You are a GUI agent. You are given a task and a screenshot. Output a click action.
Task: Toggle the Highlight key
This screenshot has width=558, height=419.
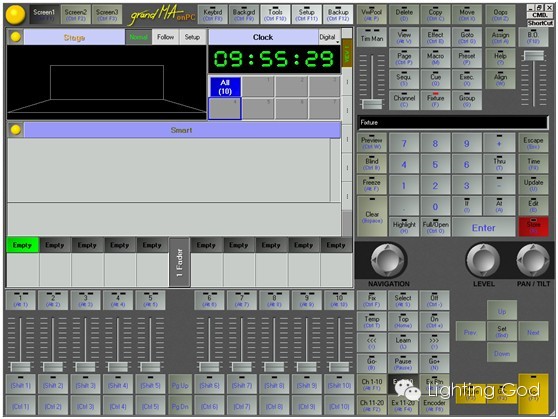[404, 227]
